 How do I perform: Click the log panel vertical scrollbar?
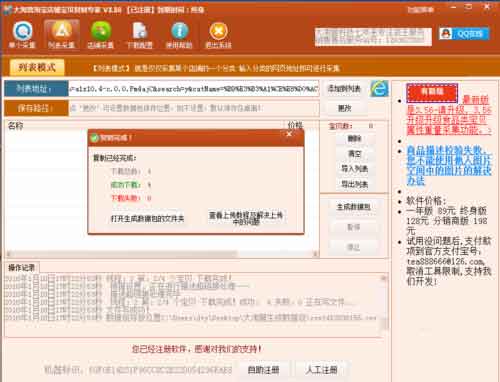384,303
